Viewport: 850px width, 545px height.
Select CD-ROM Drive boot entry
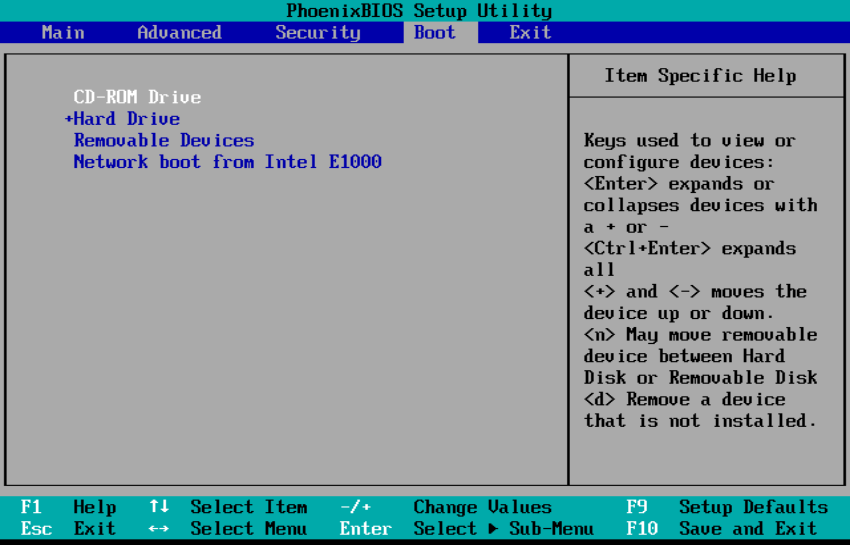(x=137, y=97)
